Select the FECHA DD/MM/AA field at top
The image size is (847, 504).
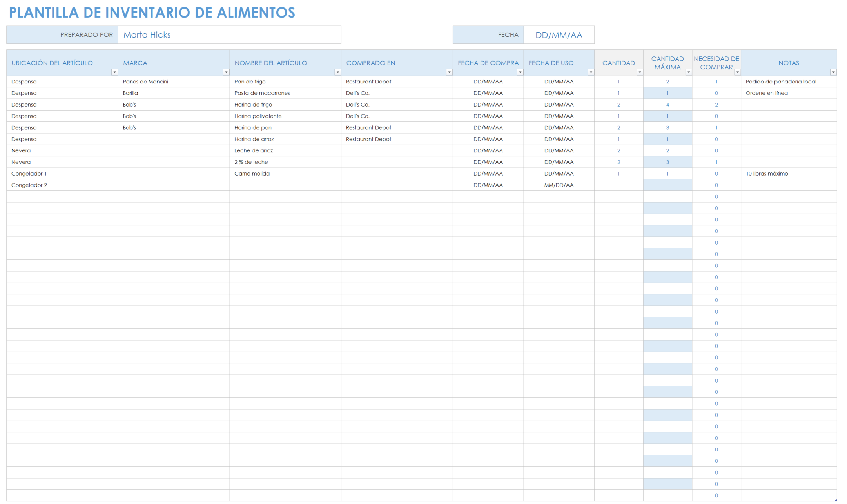point(559,35)
